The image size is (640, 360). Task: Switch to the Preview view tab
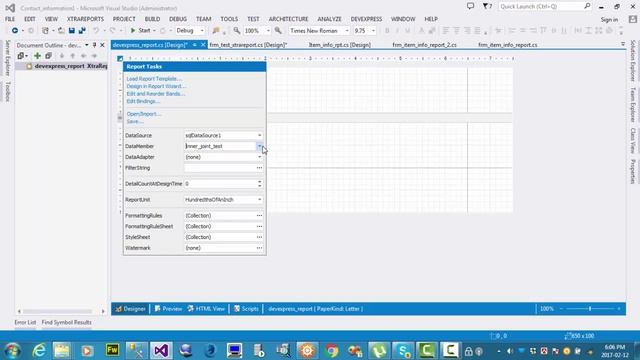pyautogui.click(x=168, y=309)
